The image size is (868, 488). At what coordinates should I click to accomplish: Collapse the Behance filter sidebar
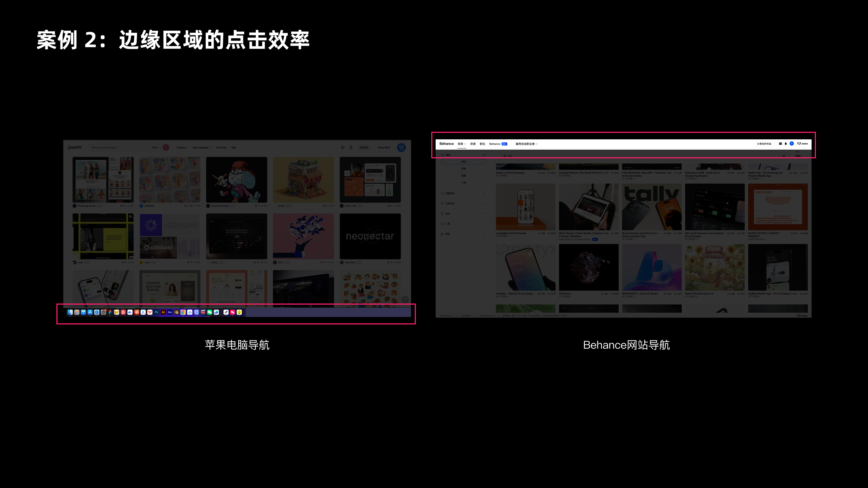tap(485, 155)
